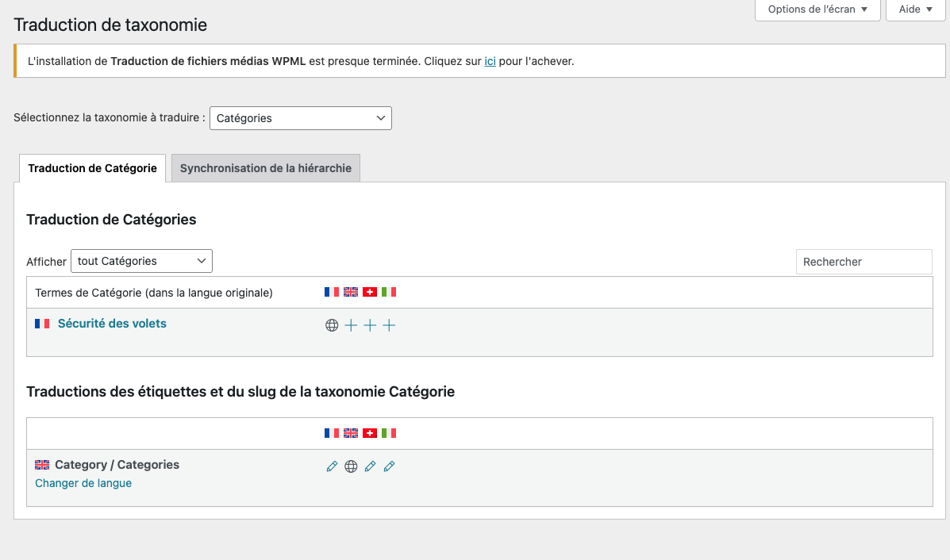Edit French labels for Category / Categories

[x=332, y=466]
